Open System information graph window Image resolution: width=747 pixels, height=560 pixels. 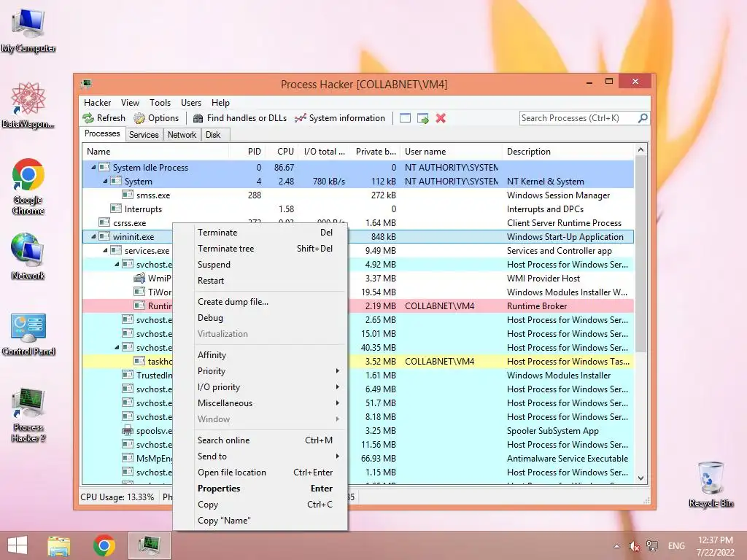click(340, 118)
